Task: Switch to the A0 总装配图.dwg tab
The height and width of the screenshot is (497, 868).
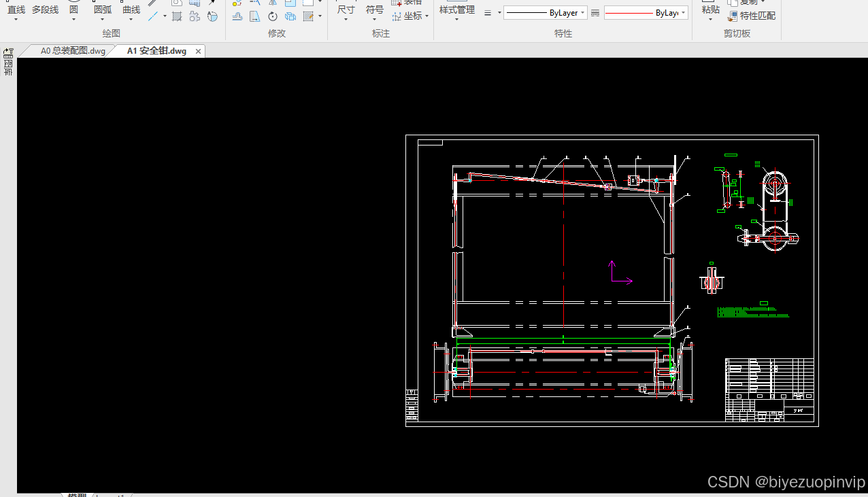Action: (x=73, y=51)
